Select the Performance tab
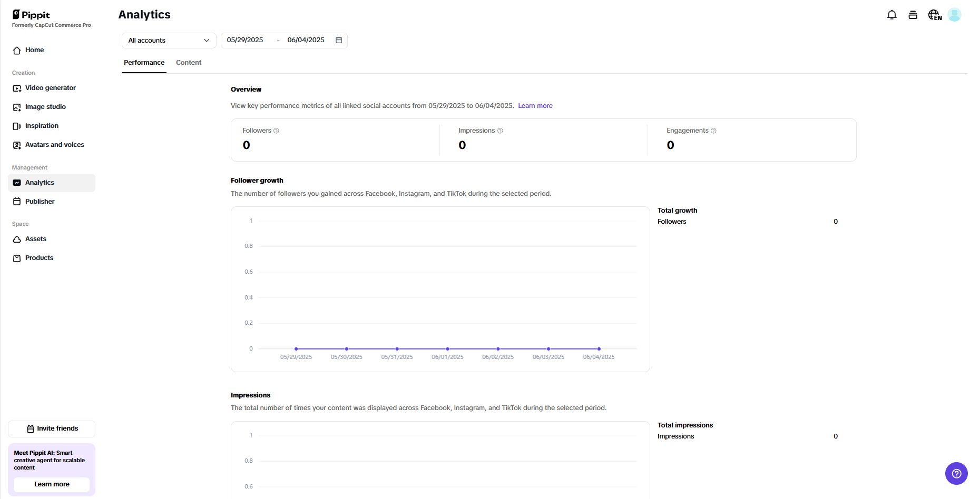Viewport: 980px width, 499px height. (143, 62)
